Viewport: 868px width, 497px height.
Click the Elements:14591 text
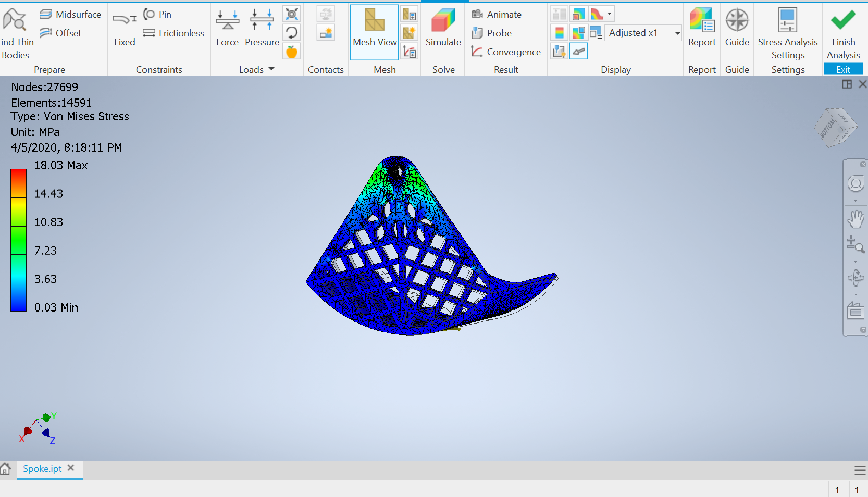coord(51,103)
